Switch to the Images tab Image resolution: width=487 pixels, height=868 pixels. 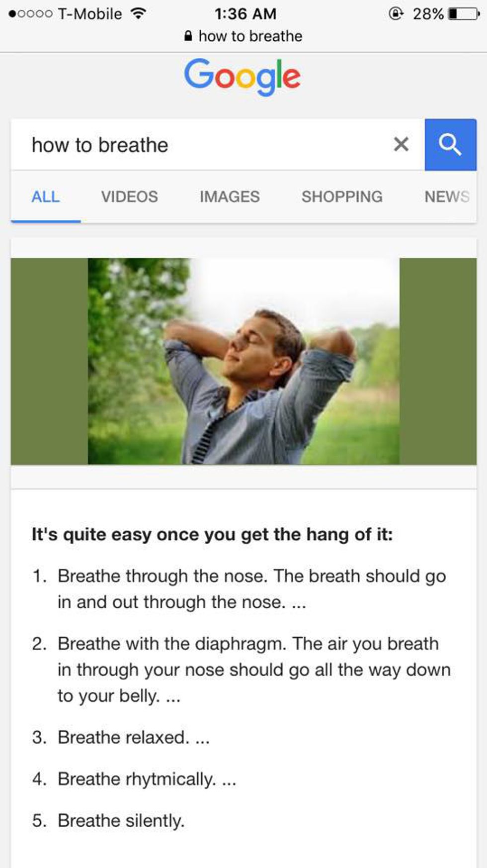click(230, 196)
